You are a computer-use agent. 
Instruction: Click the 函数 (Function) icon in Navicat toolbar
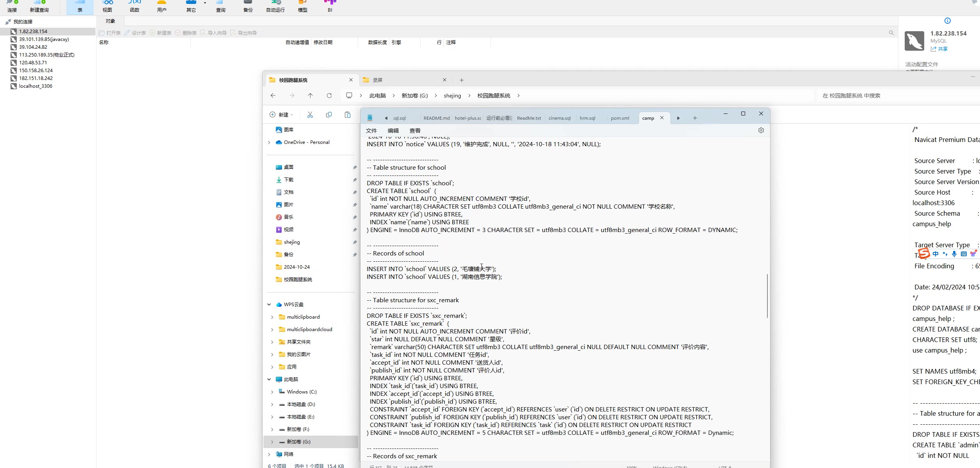click(x=135, y=6)
